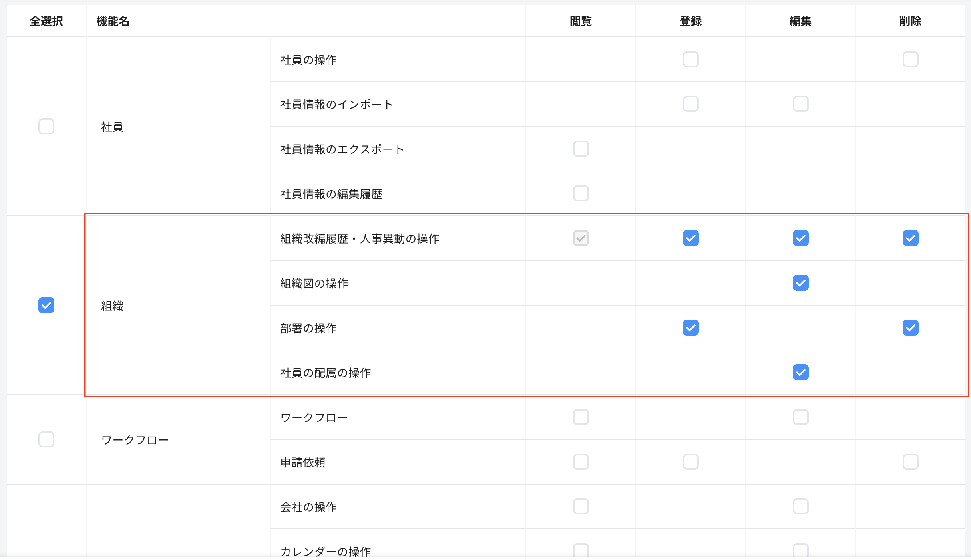Select all permissions for ワークフロー group
Screen dimensions: 971x560
[x=46, y=439]
